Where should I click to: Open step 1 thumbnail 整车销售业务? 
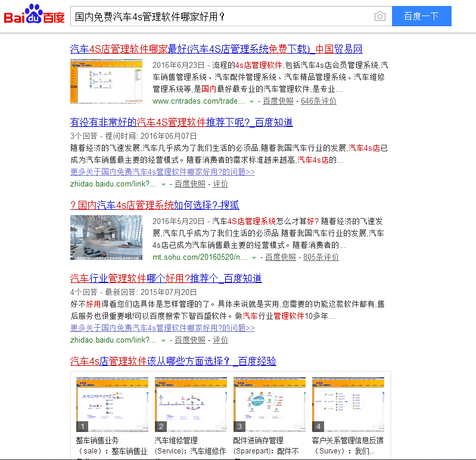click(112, 405)
